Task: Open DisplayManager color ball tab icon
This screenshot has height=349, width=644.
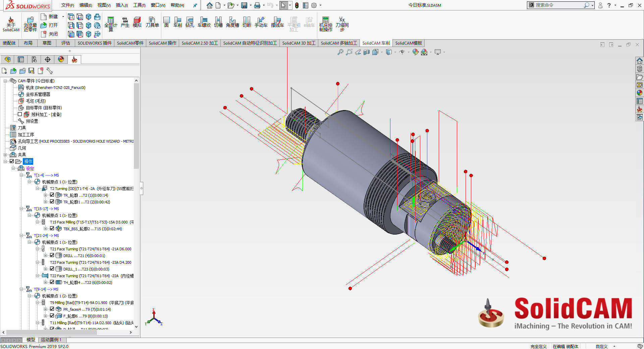Action: (x=61, y=59)
